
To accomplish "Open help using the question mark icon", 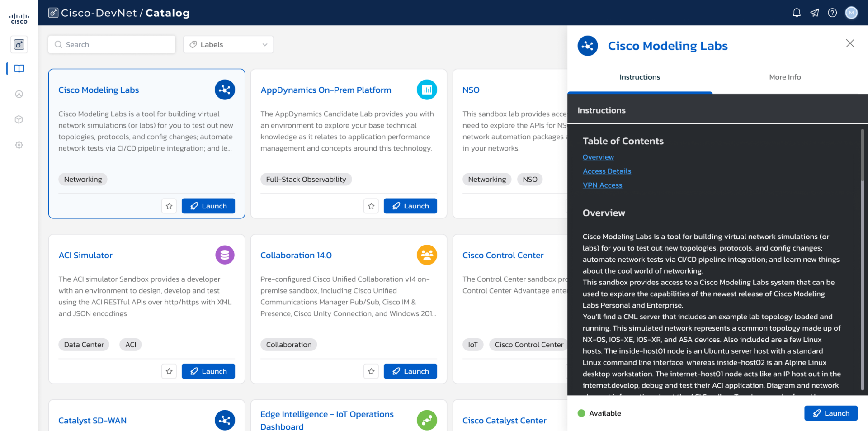I will pyautogui.click(x=833, y=13).
